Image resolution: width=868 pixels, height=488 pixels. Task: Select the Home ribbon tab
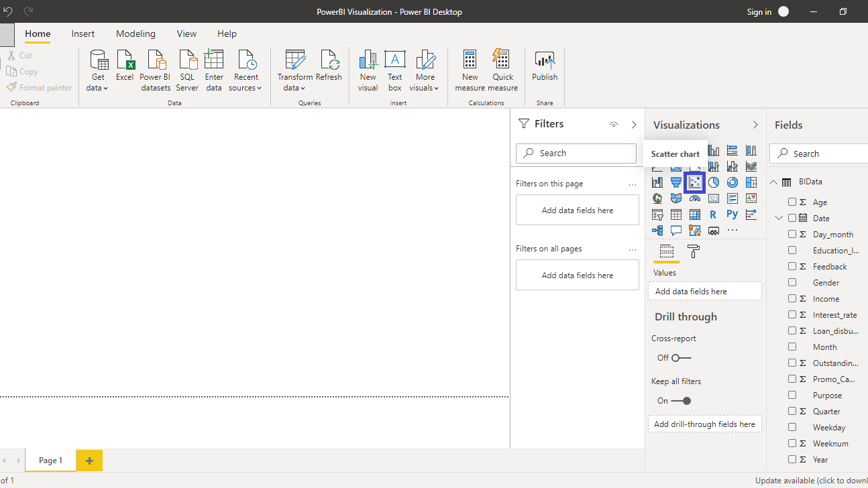point(38,34)
